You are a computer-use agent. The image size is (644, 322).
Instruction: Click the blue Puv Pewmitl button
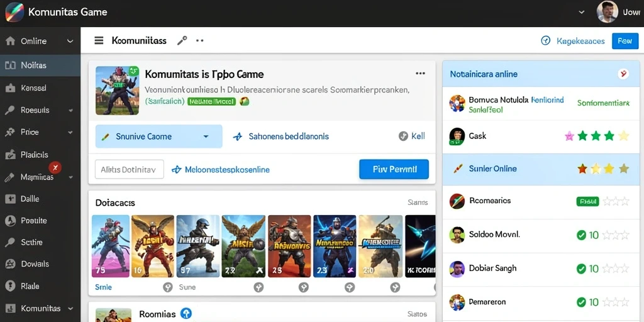coord(394,169)
